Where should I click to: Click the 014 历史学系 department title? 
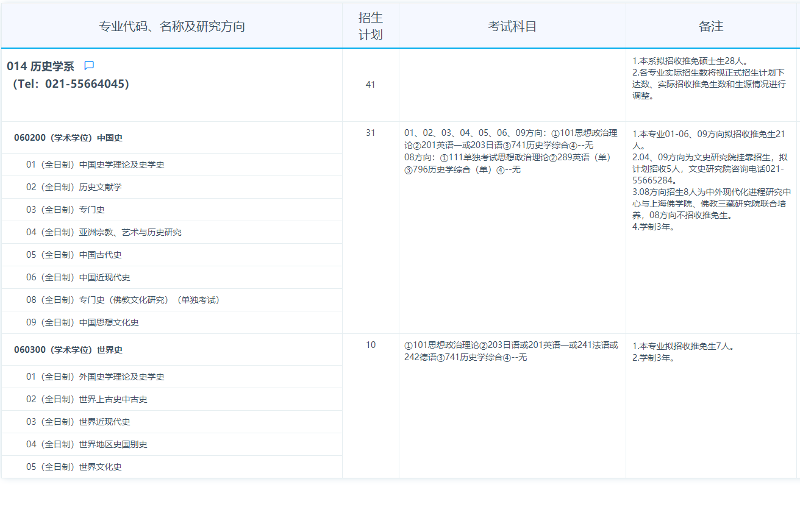tap(40, 66)
